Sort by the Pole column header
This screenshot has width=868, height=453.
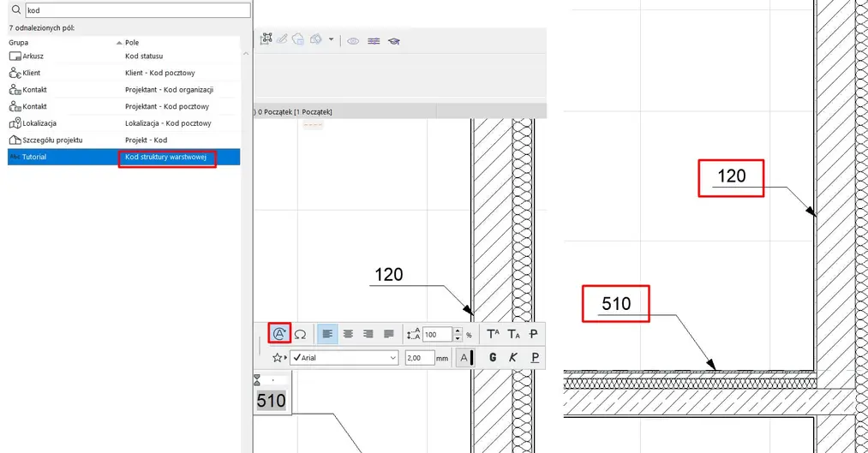[x=132, y=43]
